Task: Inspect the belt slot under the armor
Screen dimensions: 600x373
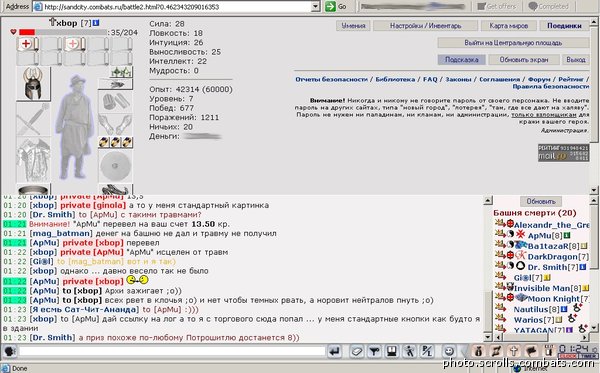Action: tap(33, 189)
